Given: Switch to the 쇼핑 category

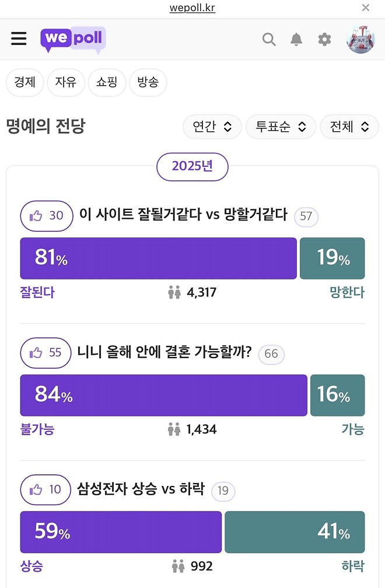Looking at the screenshot, I should tap(107, 83).
